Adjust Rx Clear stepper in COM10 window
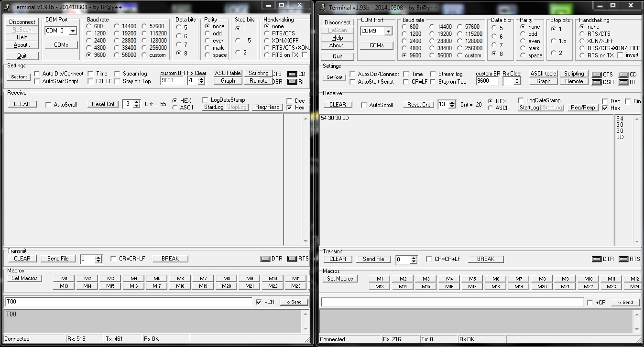 coord(201,81)
